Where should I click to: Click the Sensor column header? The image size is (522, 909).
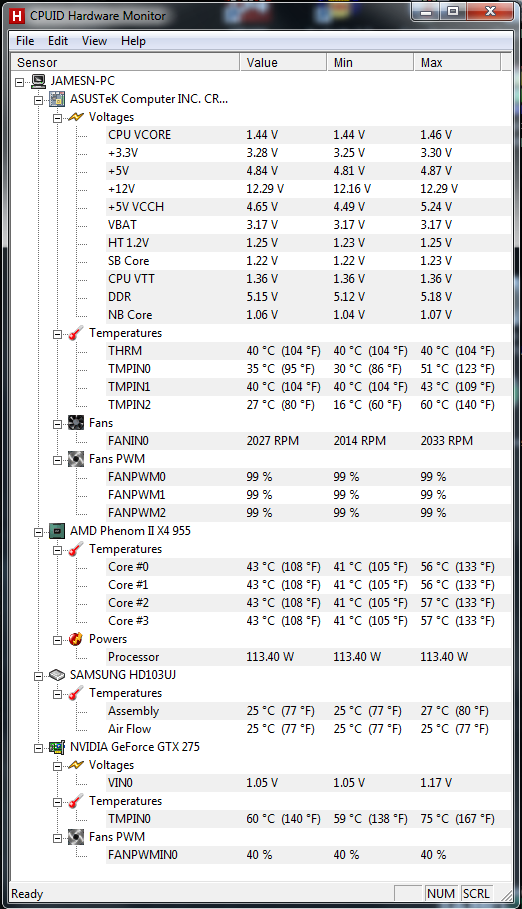[x=125, y=63]
